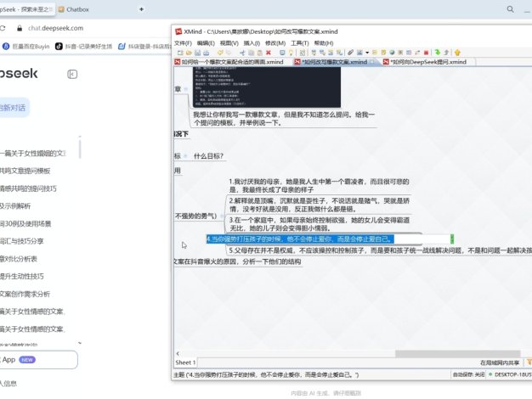Open the 编辑(E) menu in XMind

[x=206, y=43]
